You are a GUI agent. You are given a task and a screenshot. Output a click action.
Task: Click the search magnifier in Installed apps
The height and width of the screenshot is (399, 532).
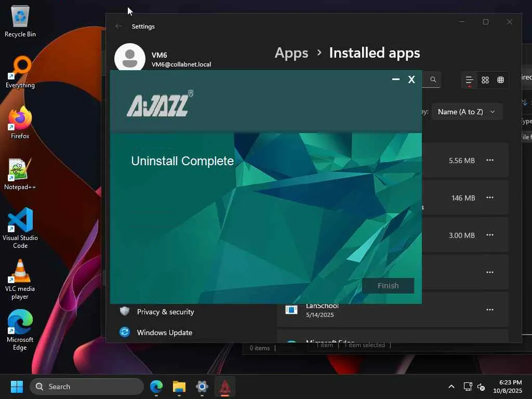point(433,79)
